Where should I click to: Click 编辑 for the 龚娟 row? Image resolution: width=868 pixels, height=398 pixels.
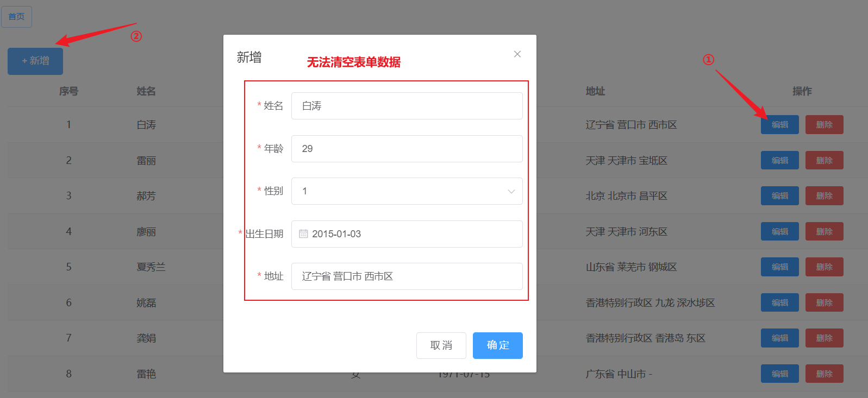[x=780, y=338]
